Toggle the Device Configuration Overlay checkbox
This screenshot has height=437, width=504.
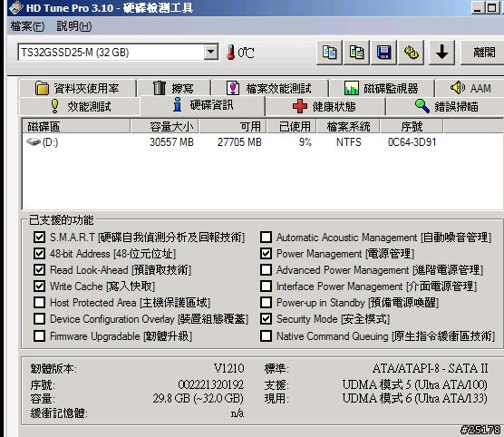[x=39, y=319]
